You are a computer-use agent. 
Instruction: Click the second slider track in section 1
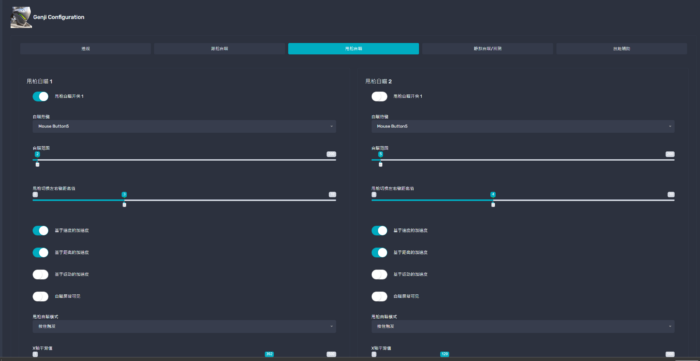184,200
